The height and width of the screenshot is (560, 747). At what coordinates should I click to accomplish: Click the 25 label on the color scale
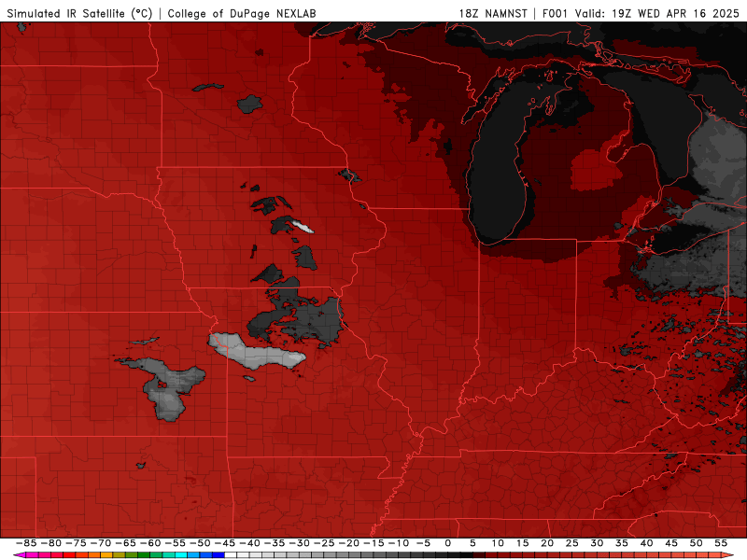pyautogui.click(x=571, y=543)
